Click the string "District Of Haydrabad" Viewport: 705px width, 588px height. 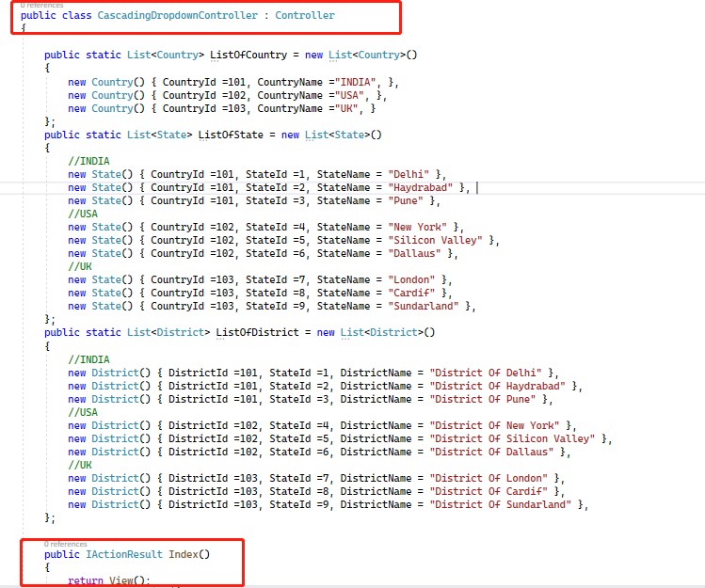point(497,386)
